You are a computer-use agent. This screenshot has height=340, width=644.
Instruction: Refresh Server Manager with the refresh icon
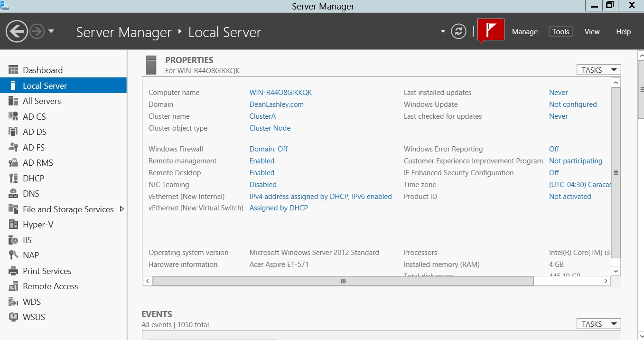pos(458,32)
